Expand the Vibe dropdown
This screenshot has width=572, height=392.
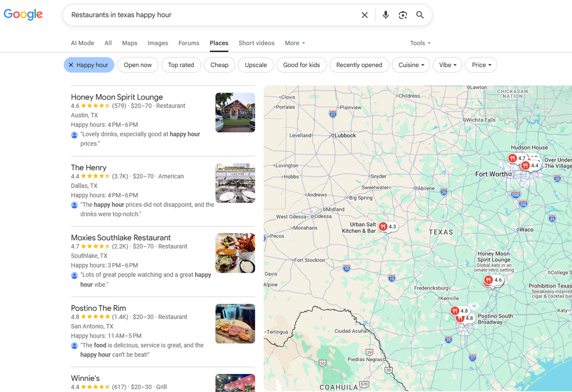click(x=447, y=65)
